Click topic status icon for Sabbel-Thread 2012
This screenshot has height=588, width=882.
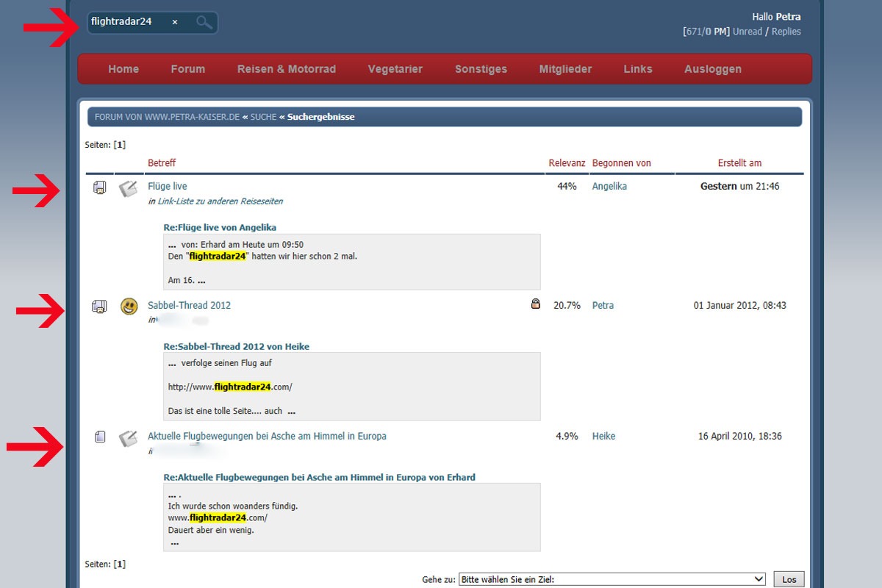point(99,306)
